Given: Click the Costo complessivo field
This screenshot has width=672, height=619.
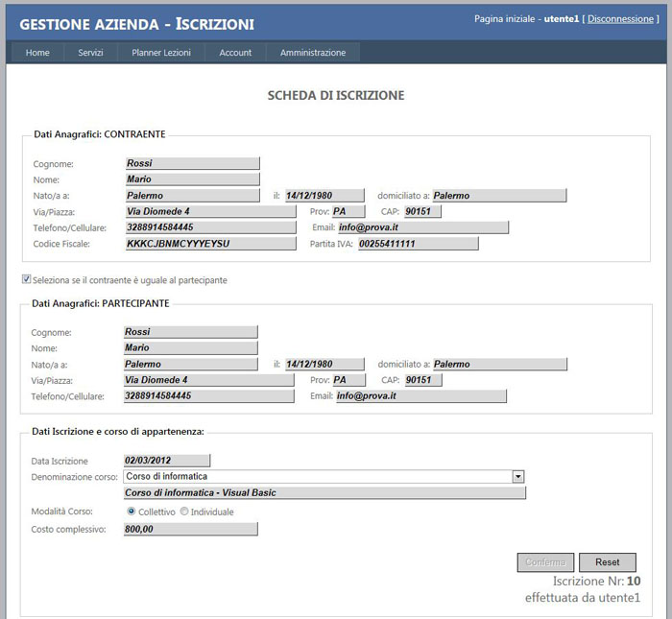Looking at the screenshot, I should click(x=191, y=529).
